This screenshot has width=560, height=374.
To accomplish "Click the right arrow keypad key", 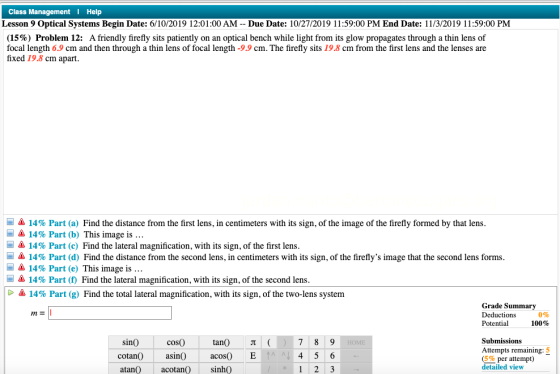I will tap(356, 369).
